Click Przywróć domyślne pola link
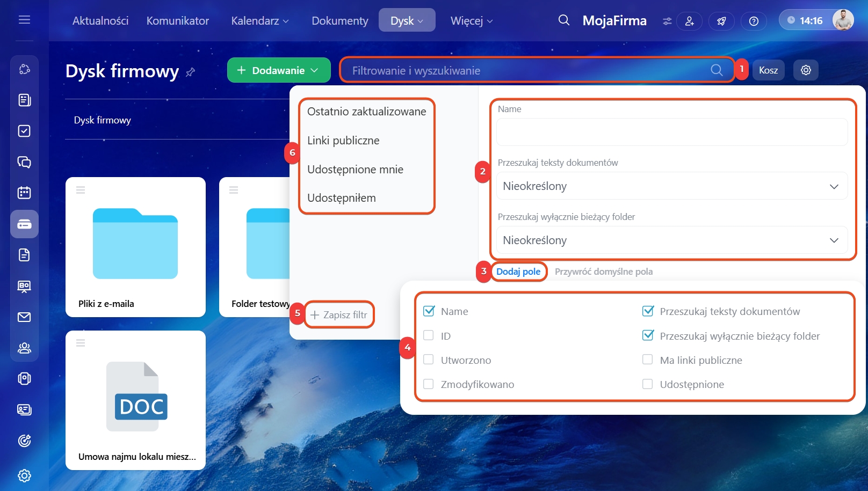Image resolution: width=868 pixels, height=491 pixels. [x=604, y=272]
